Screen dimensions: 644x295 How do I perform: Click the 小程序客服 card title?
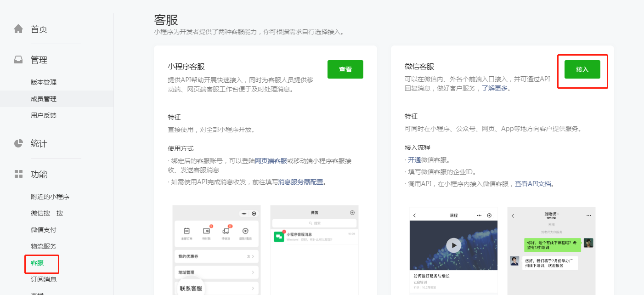pyautogui.click(x=186, y=67)
